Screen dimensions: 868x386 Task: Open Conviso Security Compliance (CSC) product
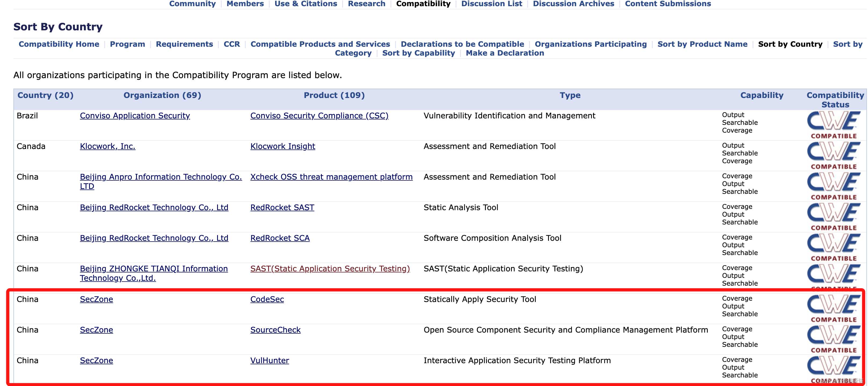pos(319,116)
